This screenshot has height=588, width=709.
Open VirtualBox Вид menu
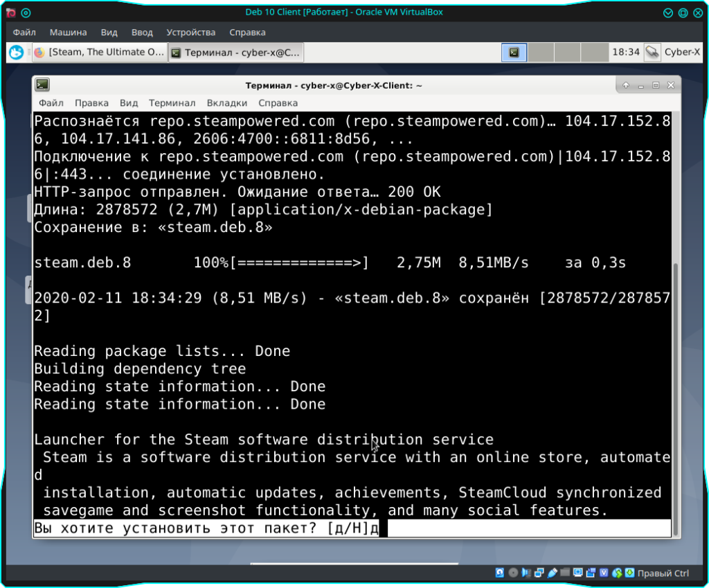[109, 33]
